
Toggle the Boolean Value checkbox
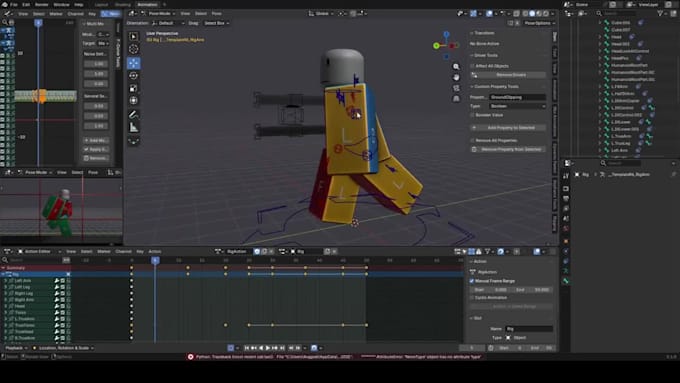pos(472,115)
